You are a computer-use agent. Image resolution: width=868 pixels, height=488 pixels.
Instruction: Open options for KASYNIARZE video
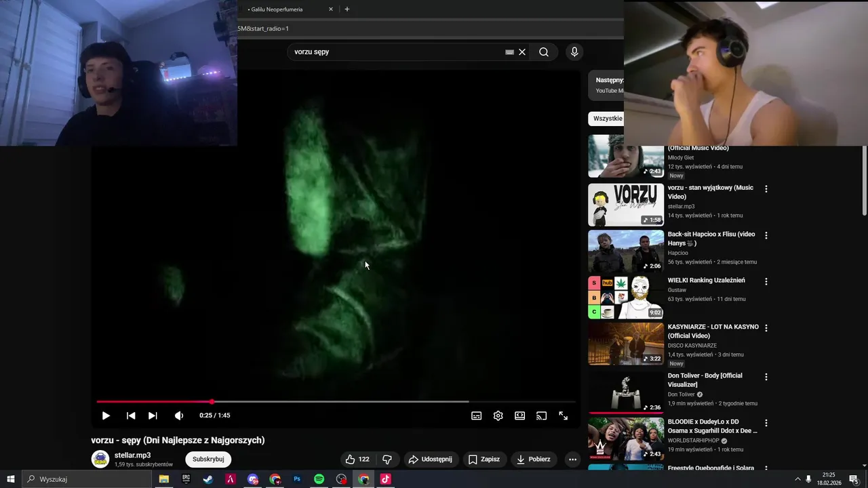pyautogui.click(x=766, y=328)
